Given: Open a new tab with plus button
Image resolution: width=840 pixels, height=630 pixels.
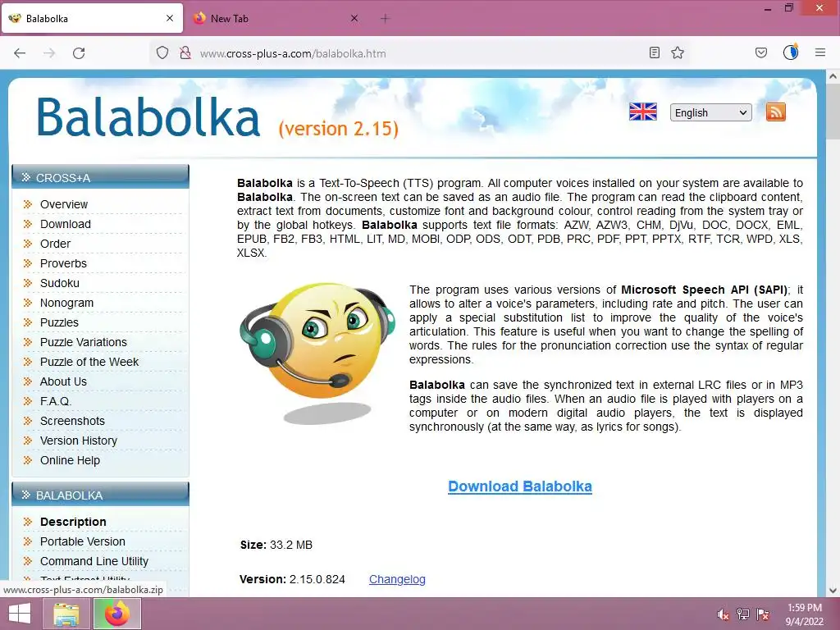Looking at the screenshot, I should tap(386, 18).
